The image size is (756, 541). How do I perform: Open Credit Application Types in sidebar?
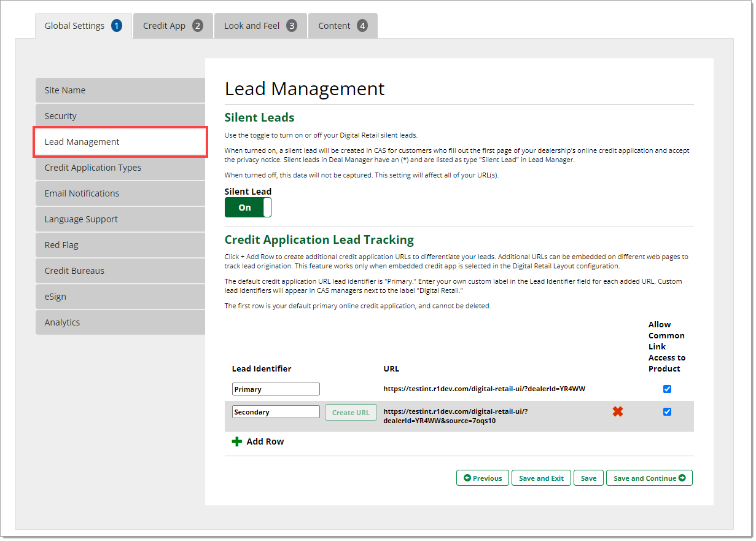[x=120, y=168]
